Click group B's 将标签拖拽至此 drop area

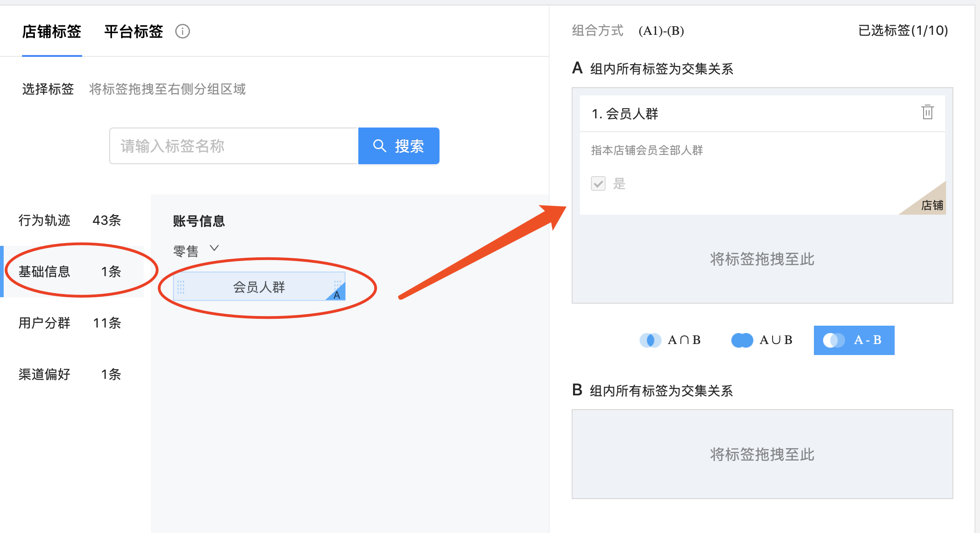[762, 454]
